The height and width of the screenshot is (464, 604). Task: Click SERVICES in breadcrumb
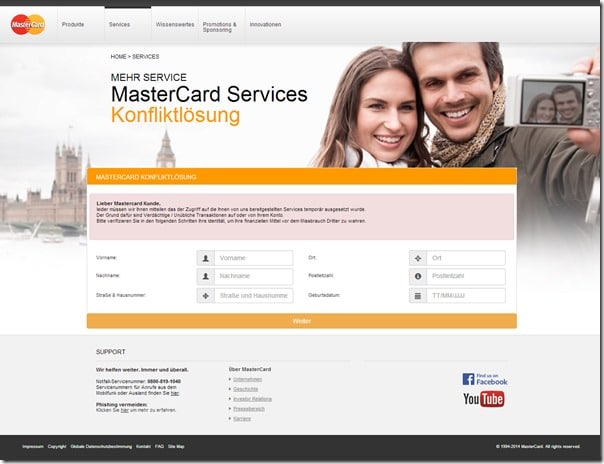tap(146, 57)
